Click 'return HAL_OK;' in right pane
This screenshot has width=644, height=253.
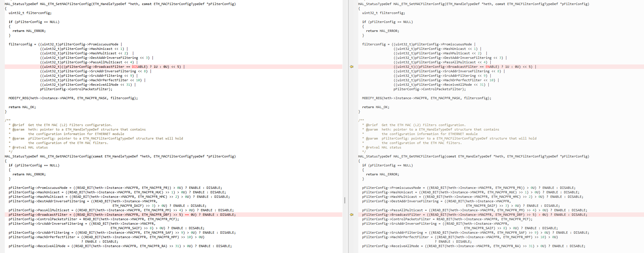click(x=376, y=107)
